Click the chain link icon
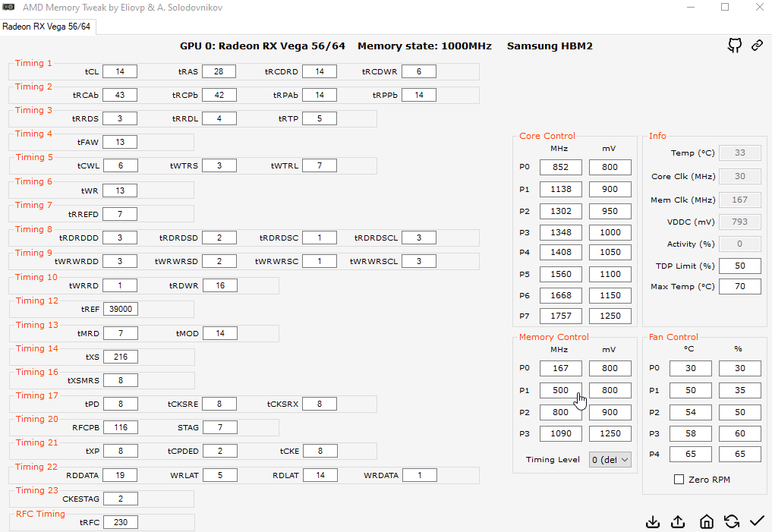 (x=758, y=46)
